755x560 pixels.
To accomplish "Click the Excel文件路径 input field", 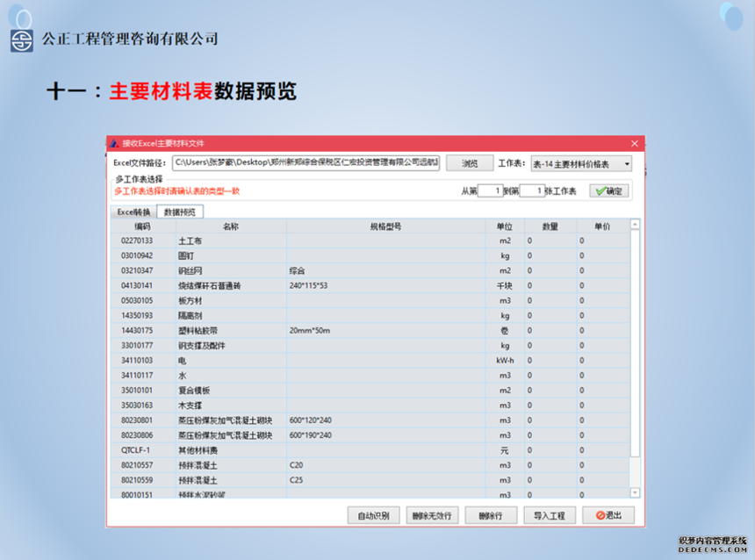I will pos(306,163).
